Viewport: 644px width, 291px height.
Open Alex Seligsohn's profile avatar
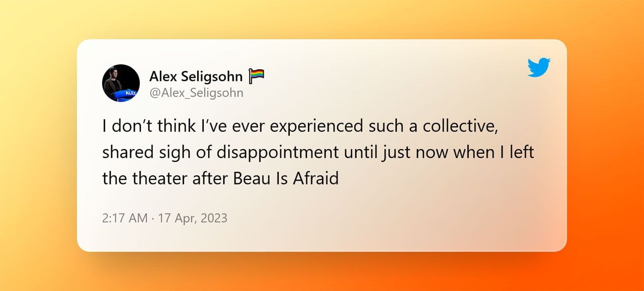121,83
